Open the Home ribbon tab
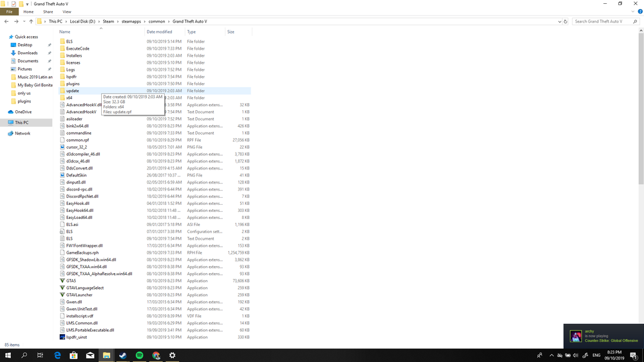This screenshot has width=644, height=362. 28,12
